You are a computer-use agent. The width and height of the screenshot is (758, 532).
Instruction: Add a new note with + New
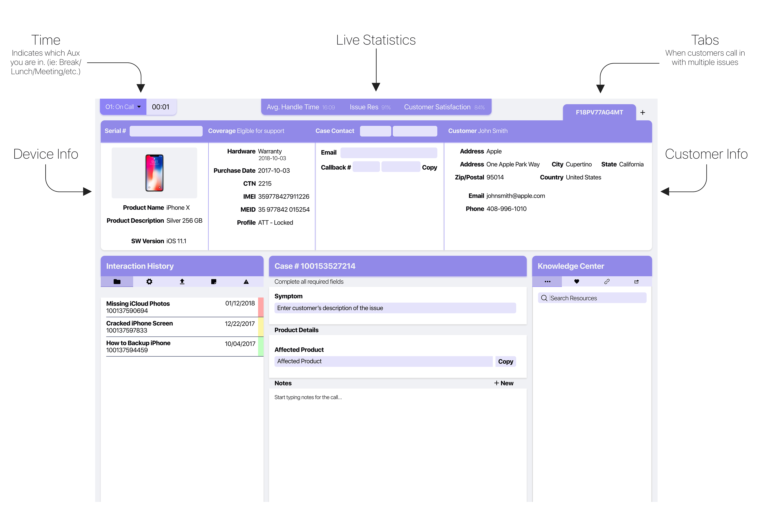504,383
